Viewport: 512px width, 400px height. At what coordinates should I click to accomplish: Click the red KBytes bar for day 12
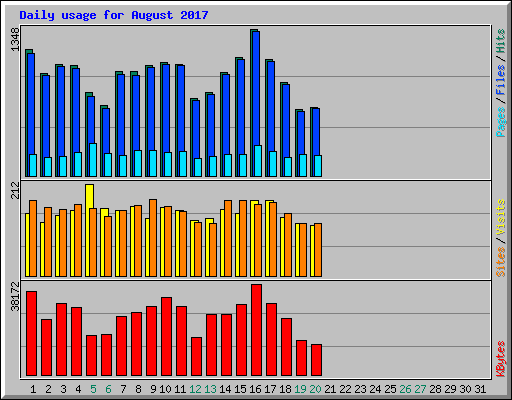196,357
